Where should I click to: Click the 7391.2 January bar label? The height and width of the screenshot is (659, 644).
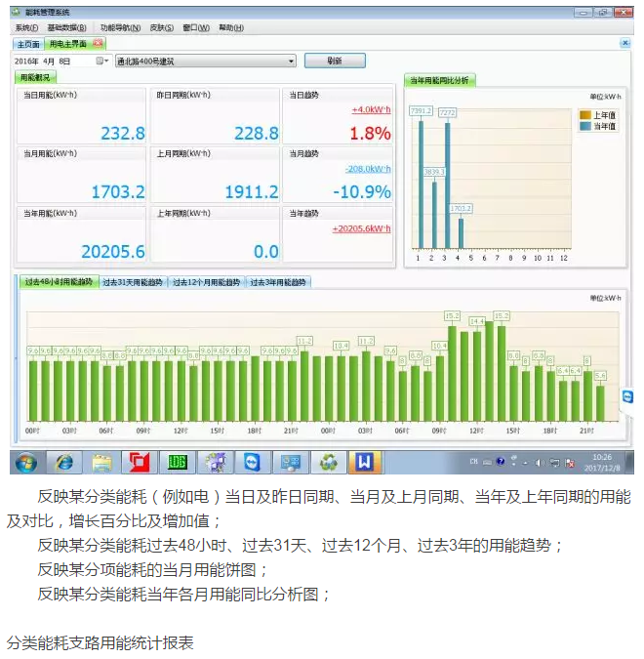click(x=421, y=111)
